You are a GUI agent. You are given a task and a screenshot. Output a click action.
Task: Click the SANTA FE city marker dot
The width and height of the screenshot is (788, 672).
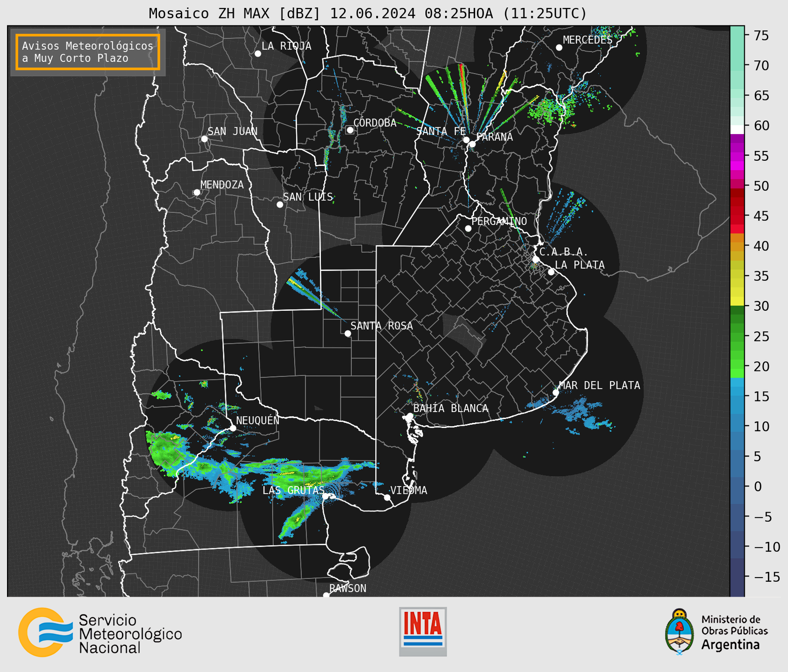click(x=466, y=140)
